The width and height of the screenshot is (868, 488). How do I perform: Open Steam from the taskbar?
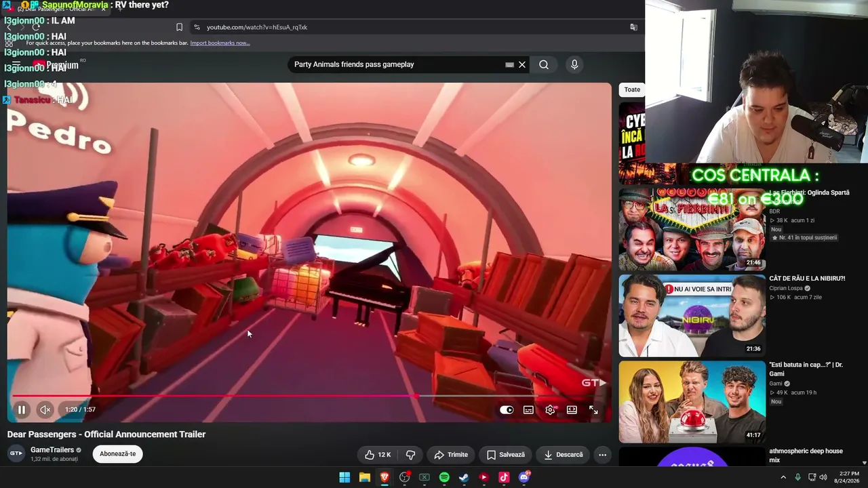pyautogui.click(x=464, y=477)
